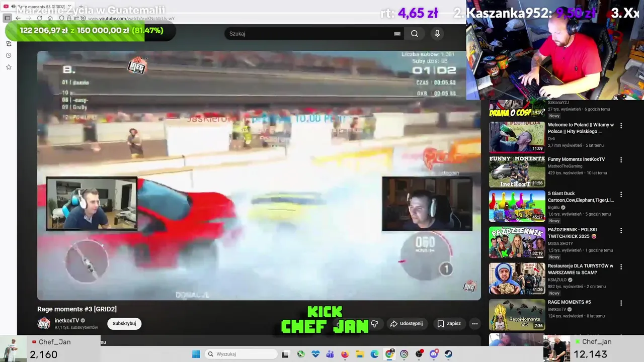The height and width of the screenshot is (362, 644).
Task: Toggle the browser sidebar panel button
Action: tap(7, 18)
